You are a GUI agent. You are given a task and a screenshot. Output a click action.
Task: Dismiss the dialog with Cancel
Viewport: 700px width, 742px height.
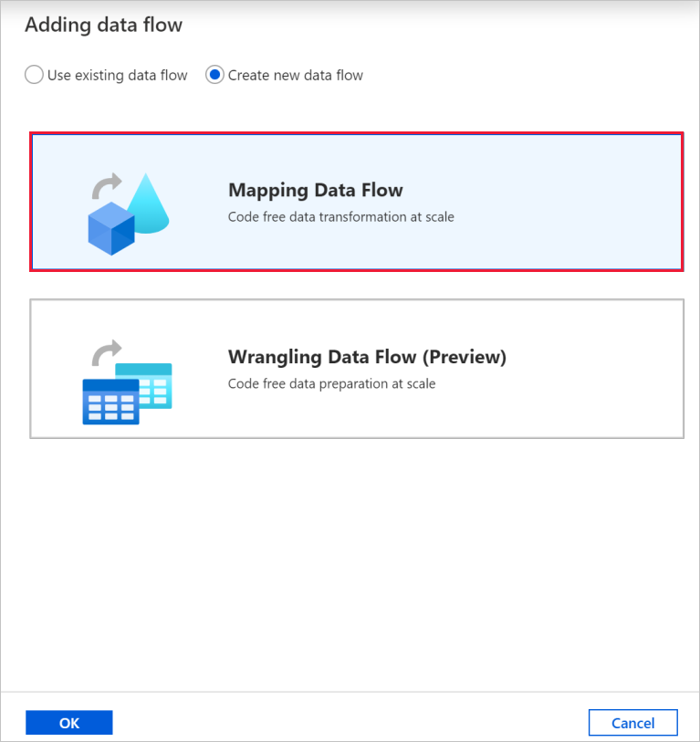632,722
